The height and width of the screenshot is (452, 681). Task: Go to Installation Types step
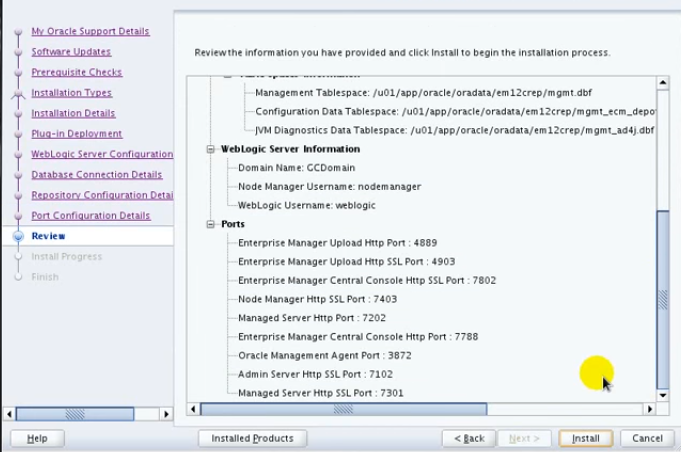72,92
